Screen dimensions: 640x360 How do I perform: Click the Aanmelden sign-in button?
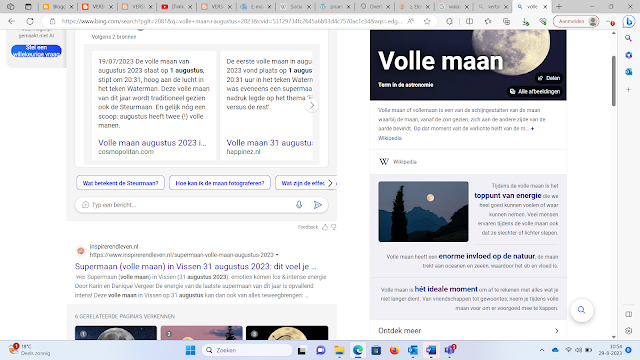coord(576,21)
